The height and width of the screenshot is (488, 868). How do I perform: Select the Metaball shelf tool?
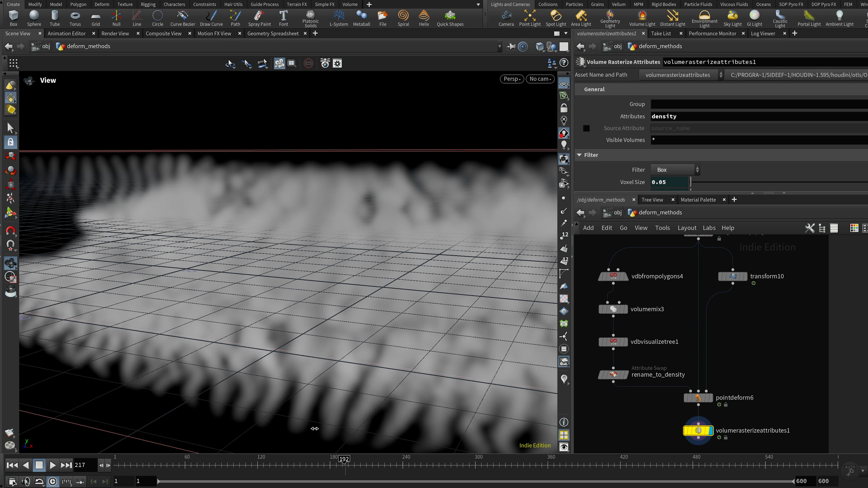(361, 18)
